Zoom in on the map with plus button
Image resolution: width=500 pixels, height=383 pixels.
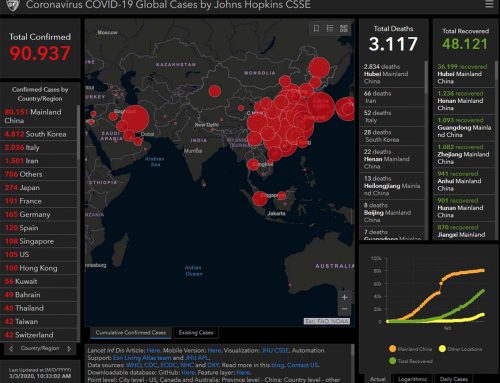pyautogui.click(x=345, y=297)
